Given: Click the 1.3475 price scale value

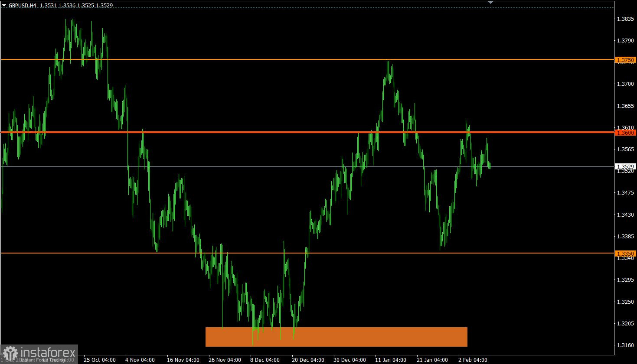Looking at the screenshot, I should pos(625,193).
